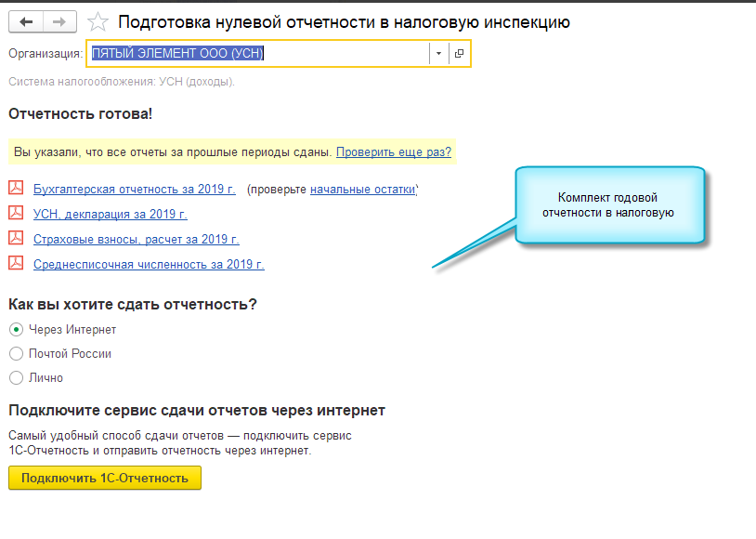Image resolution: width=756 pixels, height=539 pixels.
Task: Open the selected organization's card
Action: [x=459, y=53]
